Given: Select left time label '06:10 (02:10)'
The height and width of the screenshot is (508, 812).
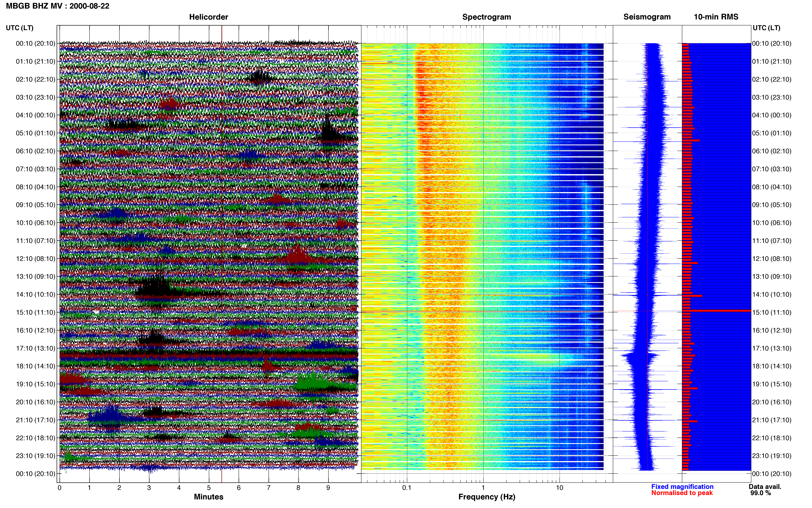Looking at the screenshot, I should 36,151.
